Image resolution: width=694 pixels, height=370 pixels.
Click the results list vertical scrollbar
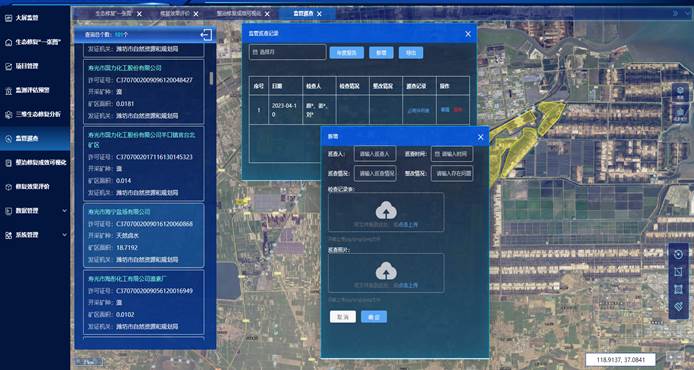pos(211,78)
